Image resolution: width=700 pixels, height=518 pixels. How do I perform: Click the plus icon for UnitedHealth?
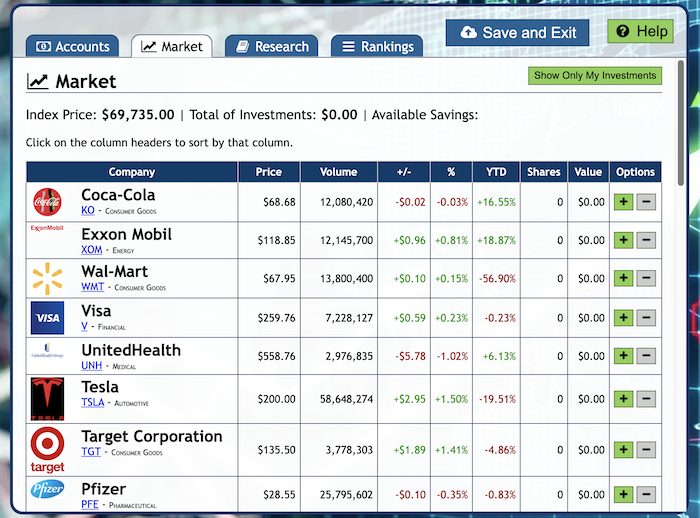(x=624, y=355)
